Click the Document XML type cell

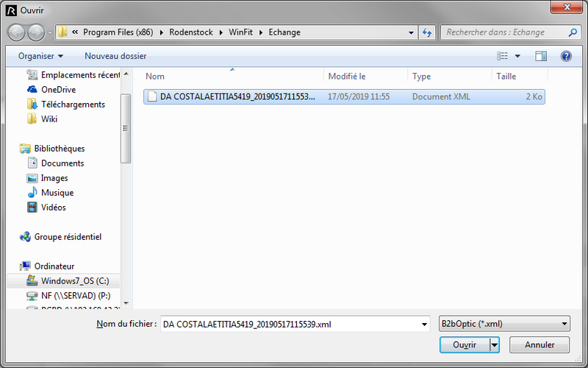click(441, 96)
